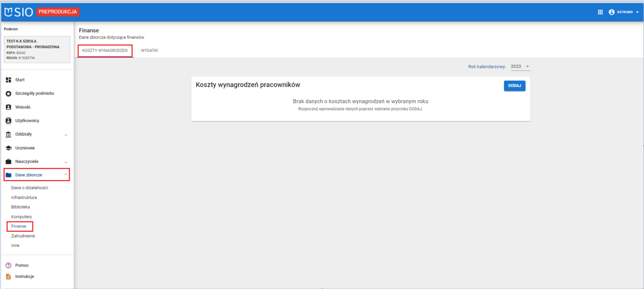Switch to the Wydatki tab
Screen dimensions: 644x289
(149, 51)
